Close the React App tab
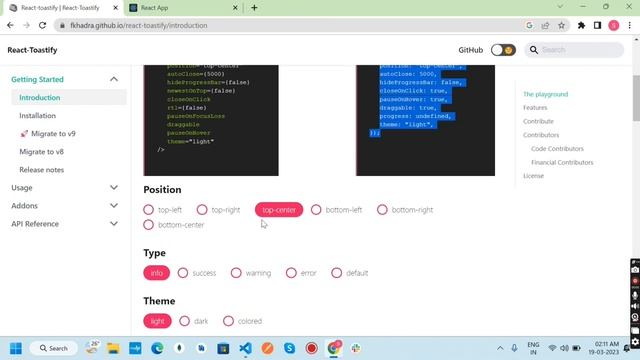The image size is (640, 360). coord(235,8)
